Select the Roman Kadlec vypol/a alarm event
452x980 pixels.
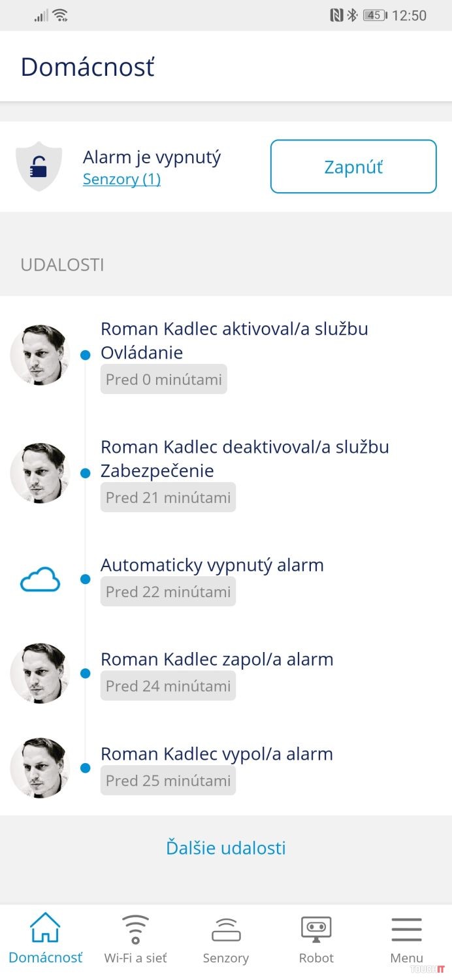217,754
